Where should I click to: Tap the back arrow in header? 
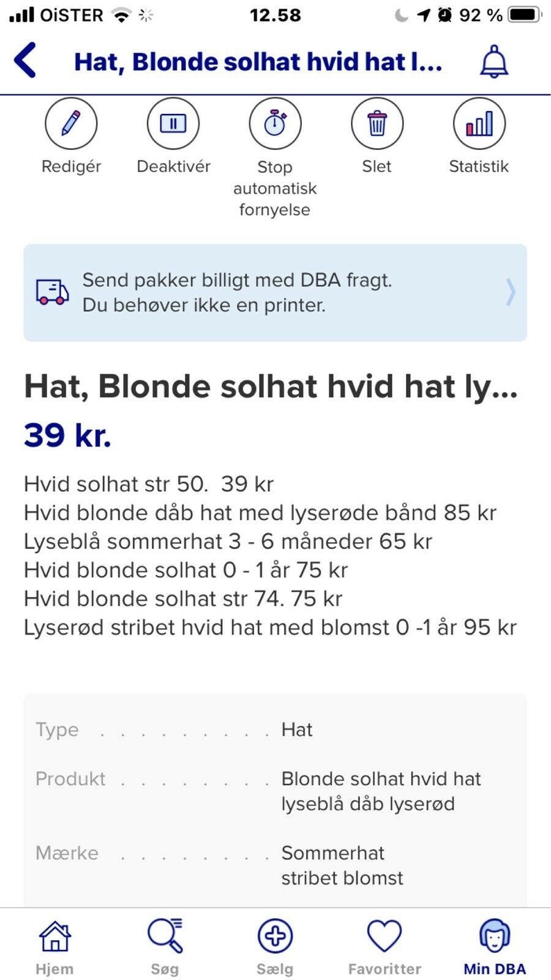click(26, 60)
